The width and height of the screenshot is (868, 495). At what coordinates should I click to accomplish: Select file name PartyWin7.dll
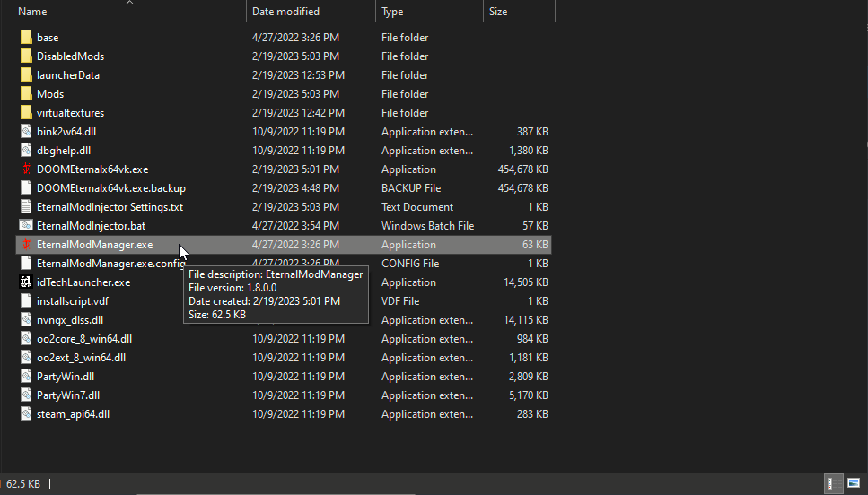[x=68, y=395]
